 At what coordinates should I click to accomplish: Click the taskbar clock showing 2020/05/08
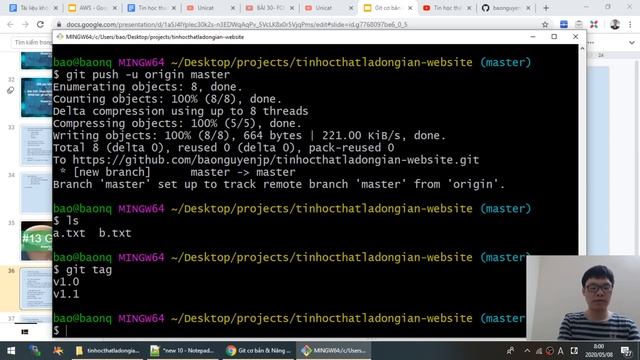point(599,351)
